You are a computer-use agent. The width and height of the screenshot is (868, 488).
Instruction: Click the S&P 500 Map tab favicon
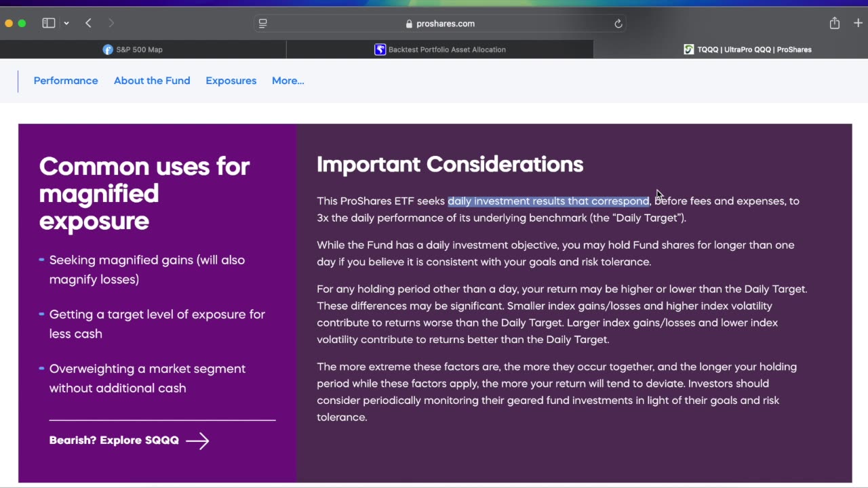coord(108,49)
